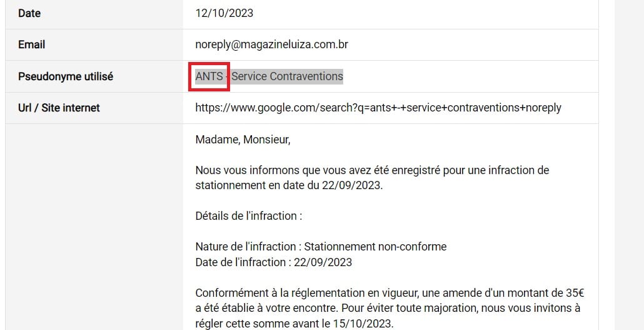Click Nature de l'infraction line
The height and width of the screenshot is (330, 644).
click(321, 247)
